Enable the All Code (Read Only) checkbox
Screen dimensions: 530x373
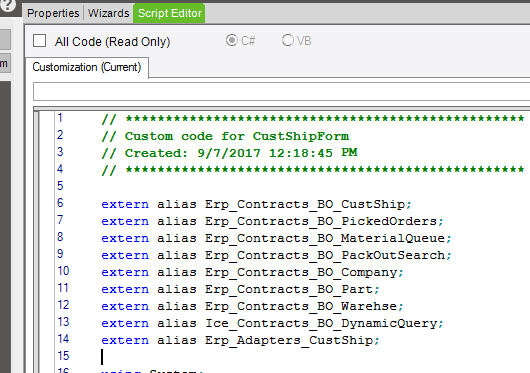[x=40, y=41]
